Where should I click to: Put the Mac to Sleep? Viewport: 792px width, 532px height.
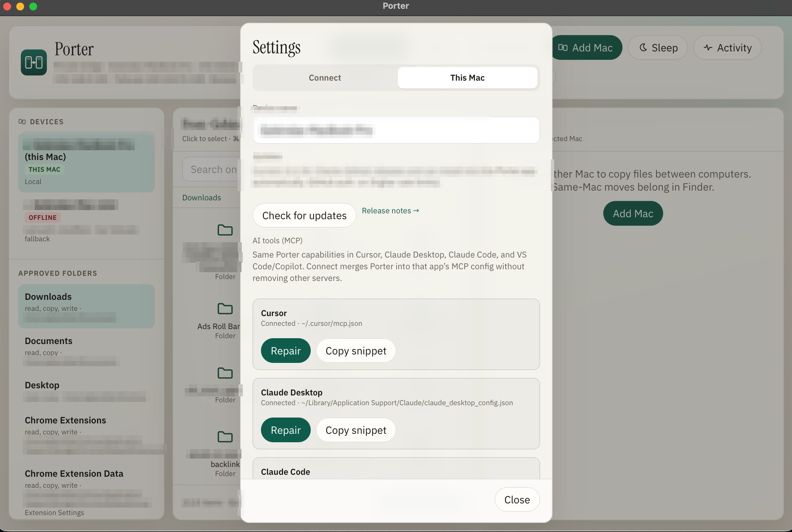(658, 47)
